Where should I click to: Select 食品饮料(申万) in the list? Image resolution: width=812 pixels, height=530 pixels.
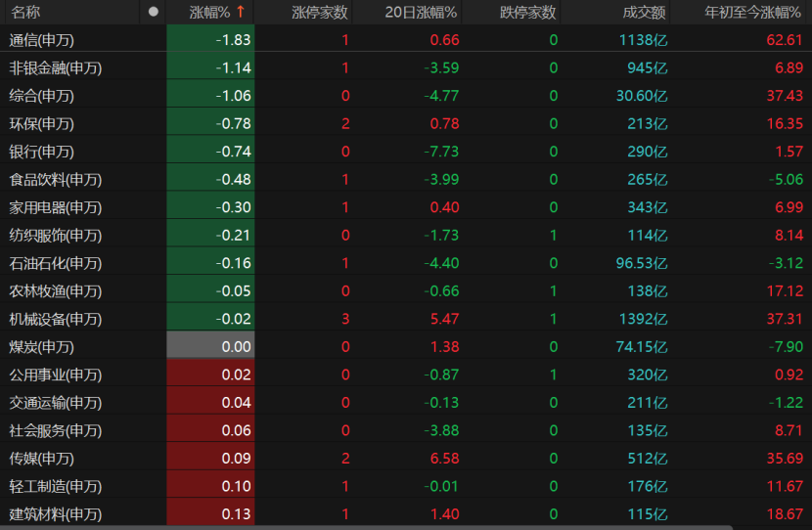pos(55,180)
